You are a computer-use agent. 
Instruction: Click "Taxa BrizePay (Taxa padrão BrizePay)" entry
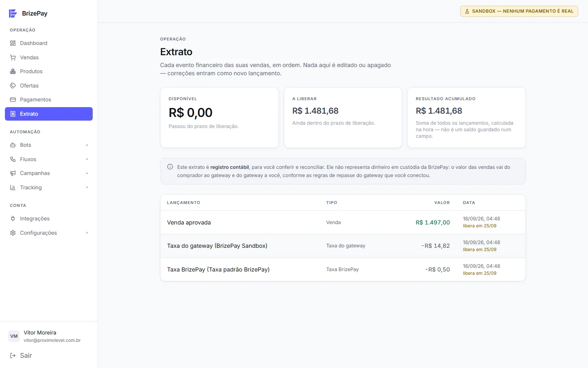click(x=218, y=269)
